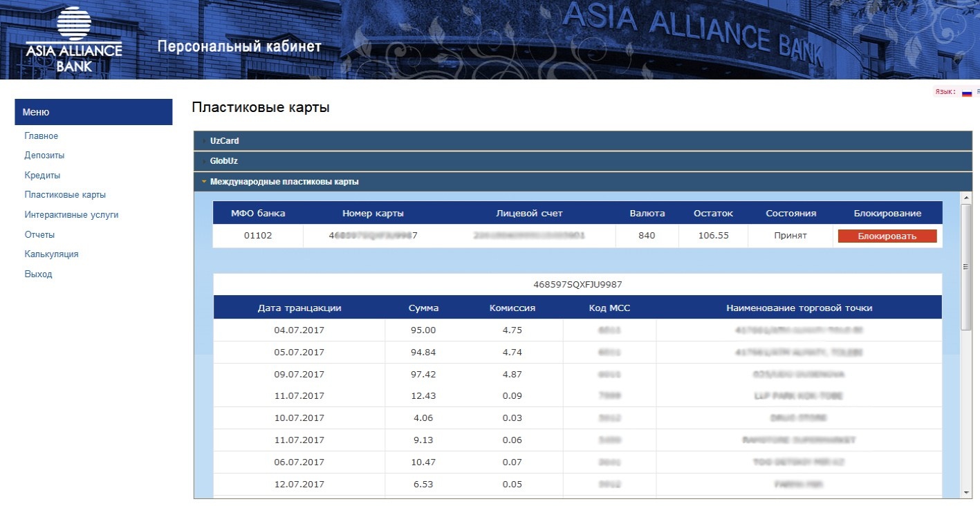Click МФО банка value 01102
This screenshot has height=506, width=980.
(258, 236)
